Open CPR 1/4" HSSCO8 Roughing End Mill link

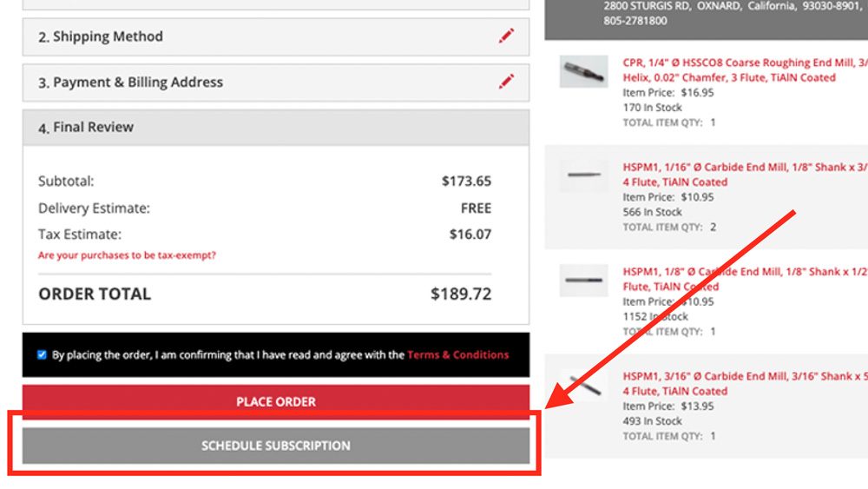coord(745,69)
